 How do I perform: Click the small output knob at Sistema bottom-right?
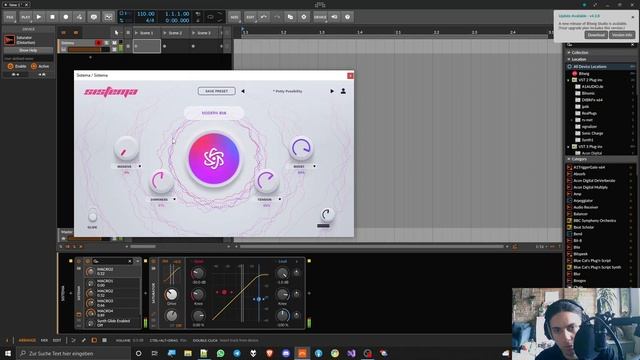(x=327, y=214)
